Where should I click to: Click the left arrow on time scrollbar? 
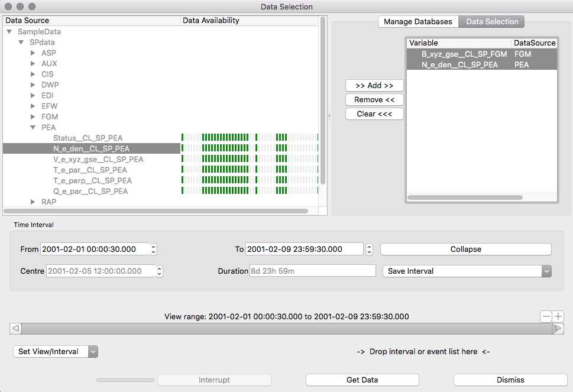point(16,328)
